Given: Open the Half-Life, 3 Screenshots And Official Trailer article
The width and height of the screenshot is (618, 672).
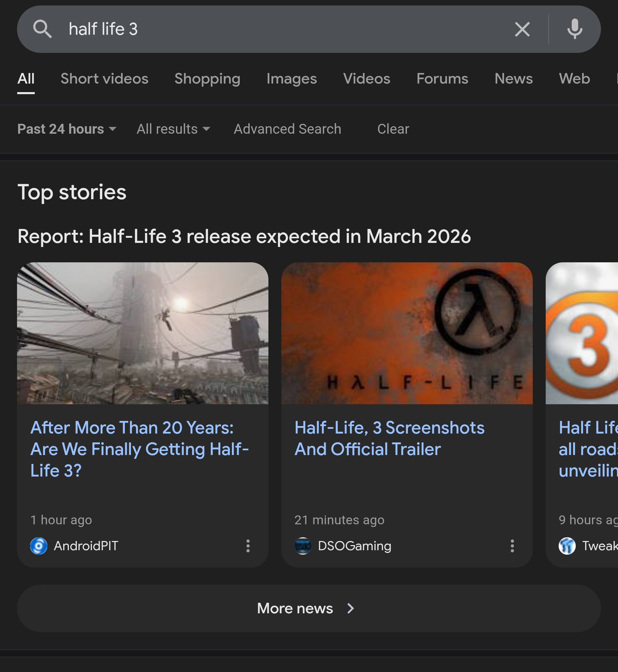Looking at the screenshot, I should coord(389,438).
